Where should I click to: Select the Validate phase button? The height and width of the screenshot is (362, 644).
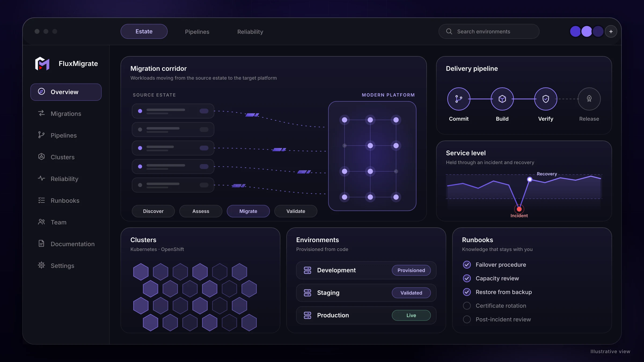pyautogui.click(x=296, y=211)
